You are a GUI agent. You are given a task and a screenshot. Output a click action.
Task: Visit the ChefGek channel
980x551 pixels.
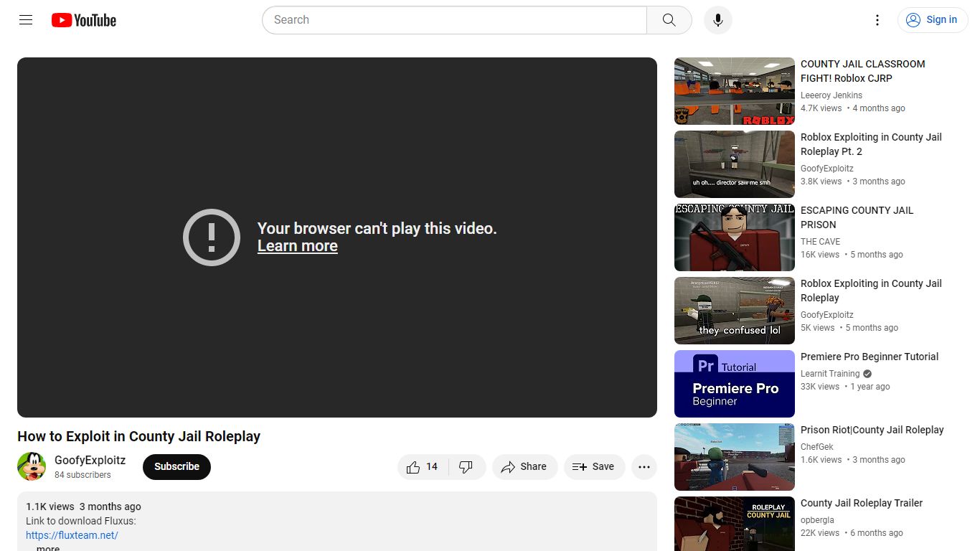(817, 447)
